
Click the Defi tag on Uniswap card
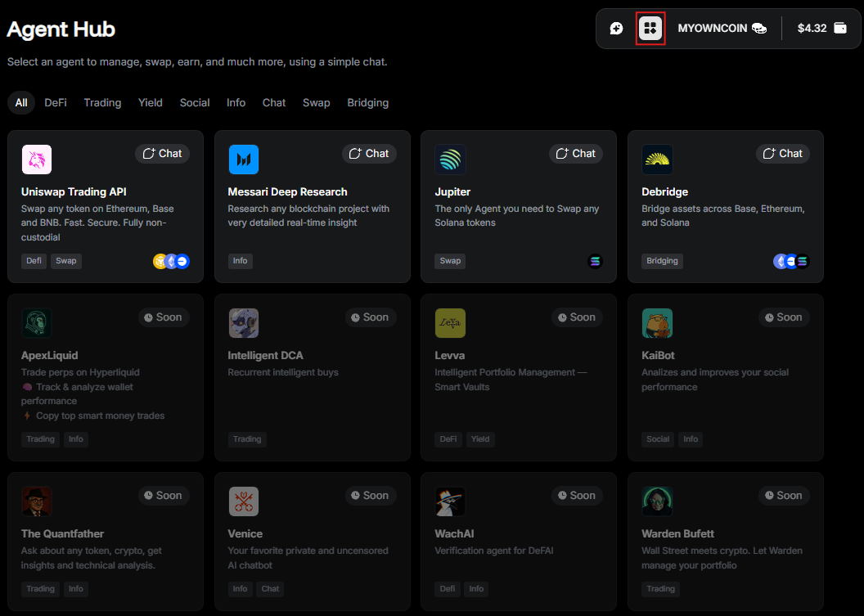click(34, 261)
